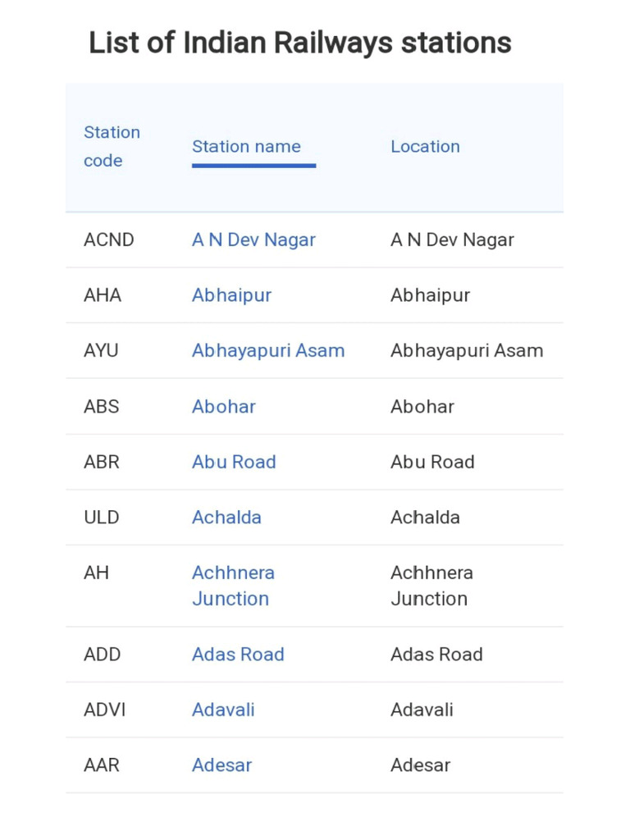The image size is (630, 840).
Task: Open the Abohar station link
Action: pyautogui.click(x=224, y=407)
